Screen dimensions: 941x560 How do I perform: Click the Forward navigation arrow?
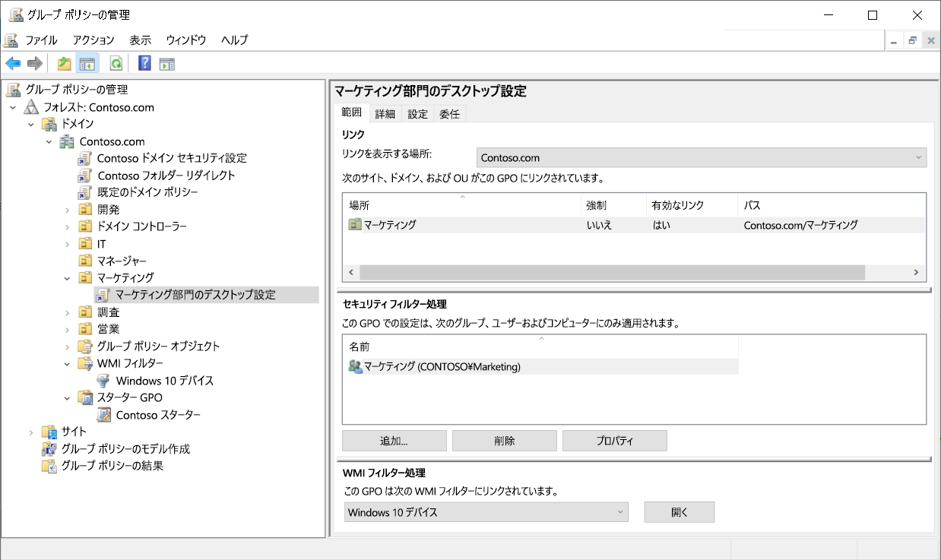(34, 63)
